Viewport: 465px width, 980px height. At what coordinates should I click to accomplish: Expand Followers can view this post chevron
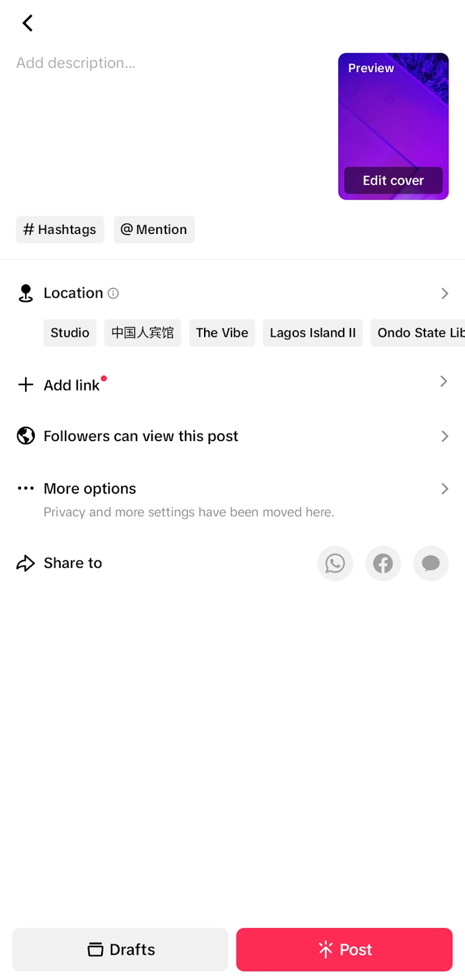pyautogui.click(x=445, y=436)
